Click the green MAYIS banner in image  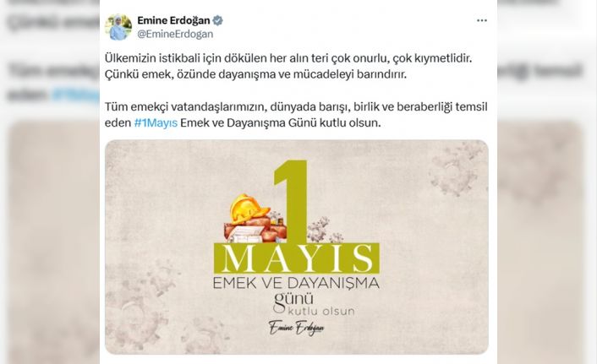(296, 258)
